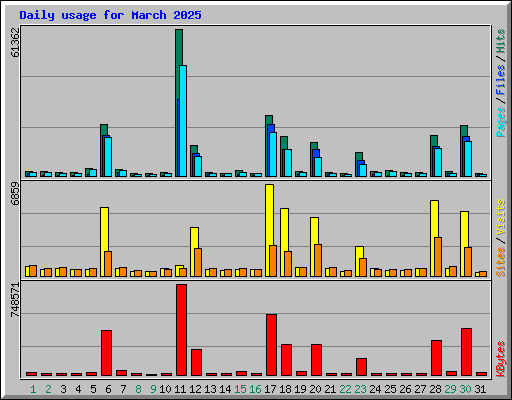
Task: Click day label 21 on x-axis
Action: 330,389
